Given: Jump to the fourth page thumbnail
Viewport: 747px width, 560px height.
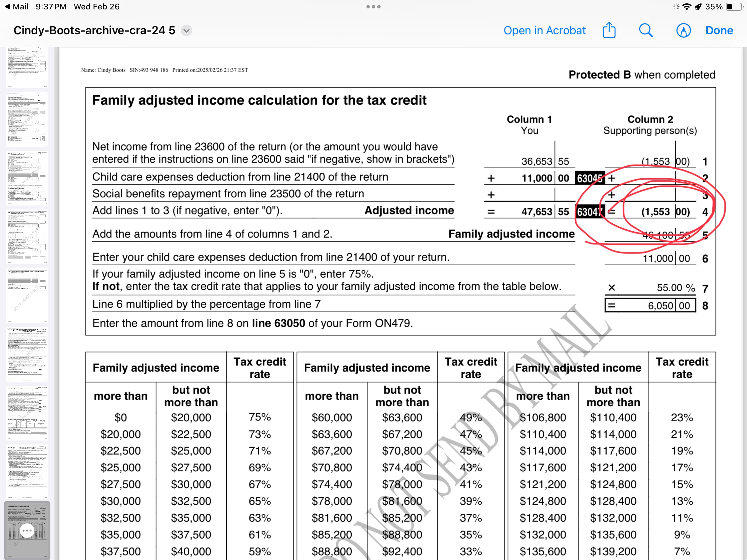Looking at the screenshot, I should (27, 237).
